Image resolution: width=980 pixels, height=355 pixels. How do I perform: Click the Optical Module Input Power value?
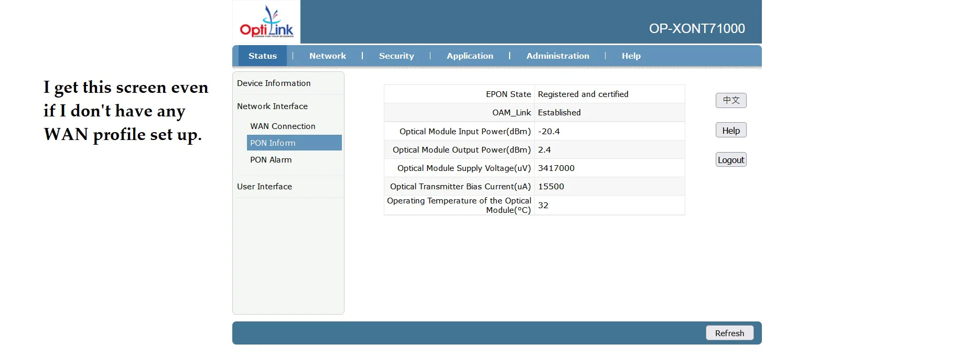548,132
